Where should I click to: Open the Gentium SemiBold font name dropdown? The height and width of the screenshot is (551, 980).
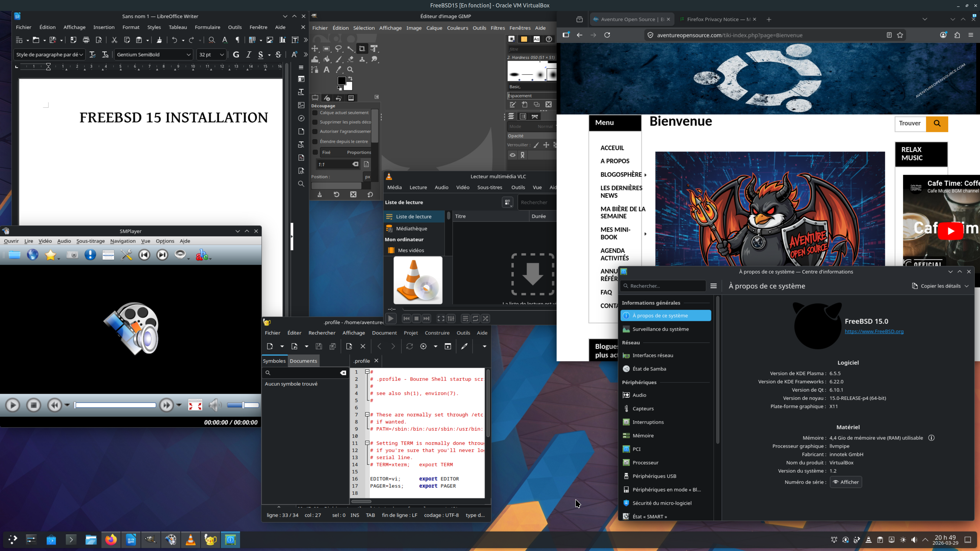tap(188, 54)
